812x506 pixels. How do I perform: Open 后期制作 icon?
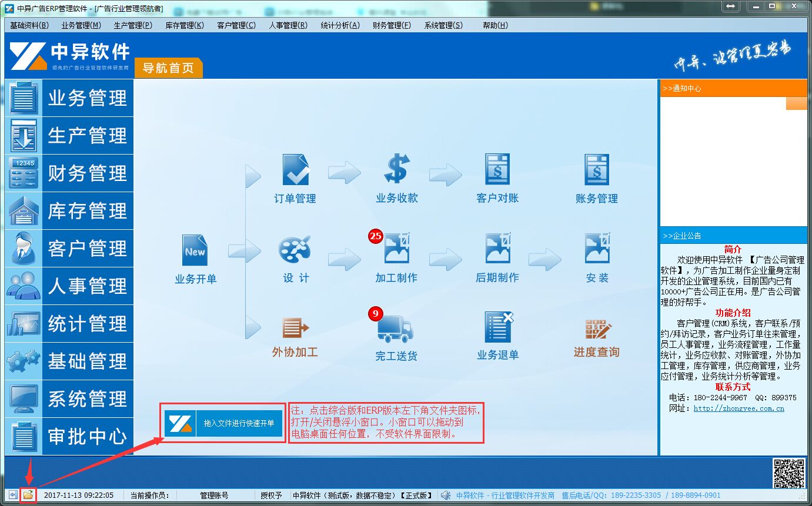coord(497,248)
